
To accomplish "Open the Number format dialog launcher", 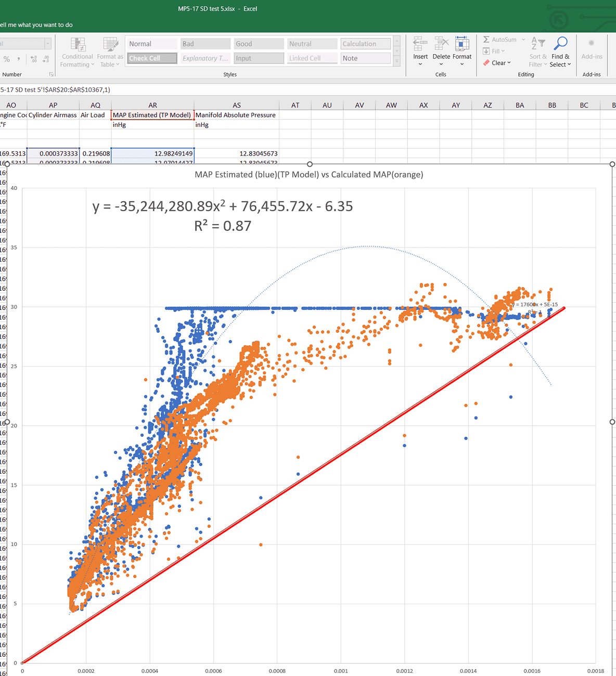I will click(52, 74).
